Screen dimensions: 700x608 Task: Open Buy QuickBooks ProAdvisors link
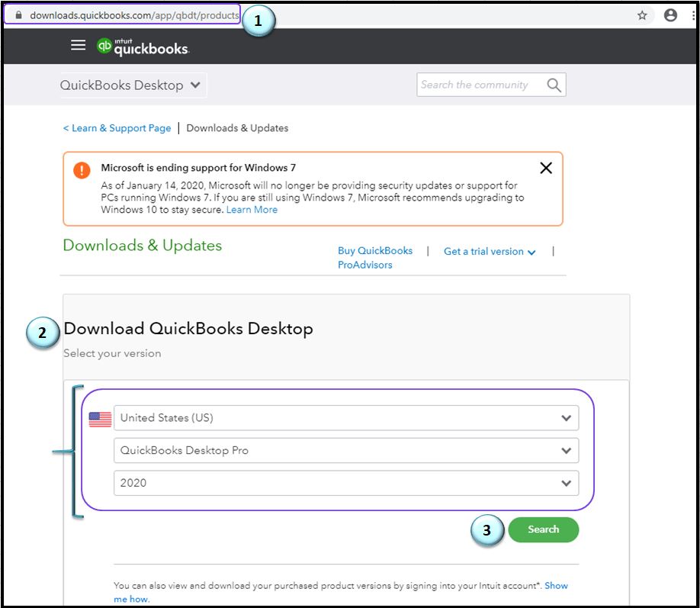[x=375, y=258]
